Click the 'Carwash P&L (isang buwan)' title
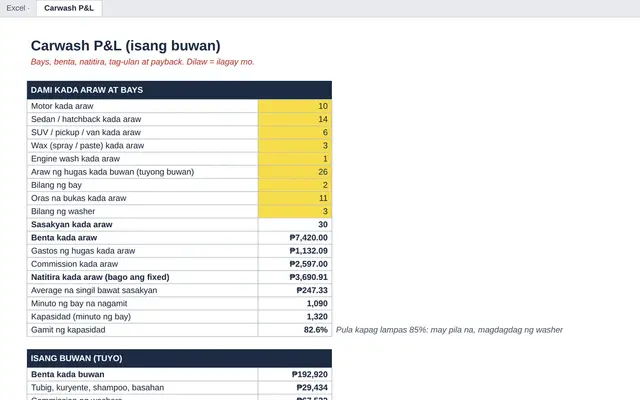 click(126, 46)
